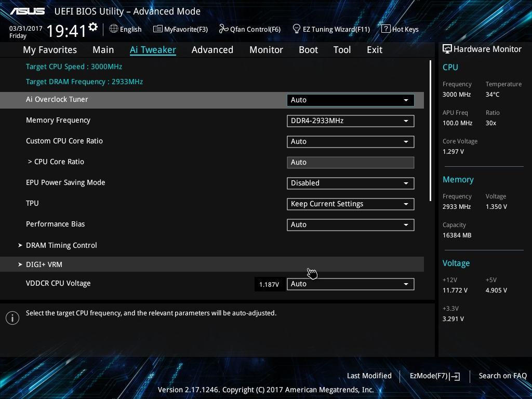This screenshot has height=399, width=532.
Task: Click the globe language icon
Action: click(114, 29)
